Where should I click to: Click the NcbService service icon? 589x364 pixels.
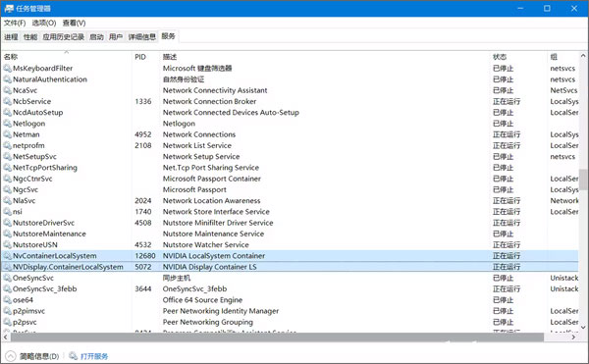(x=7, y=101)
